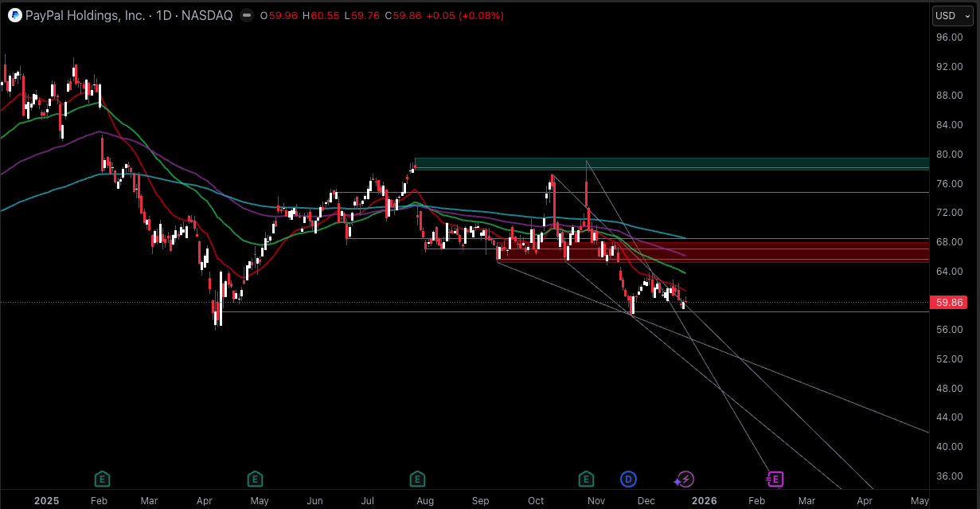Click '2026' on the time axis
Viewport: 980px width, 509px height.
704,501
